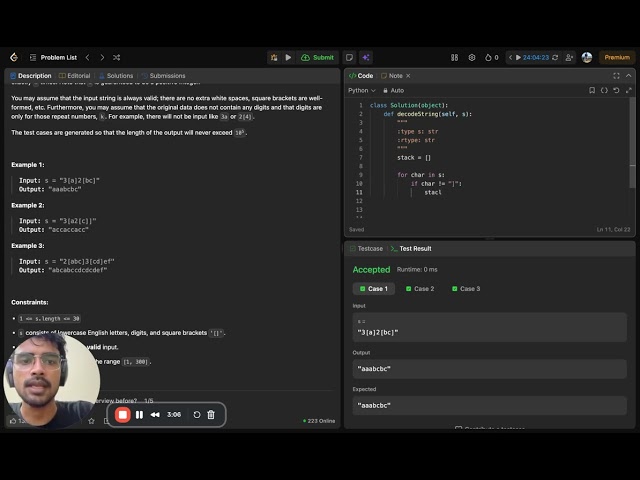Click the bookmark icon in code editor

592,90
